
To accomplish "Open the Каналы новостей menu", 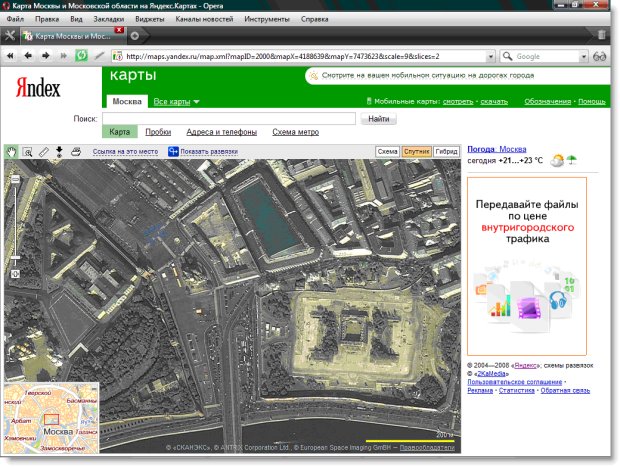I will tap(204, 19).
